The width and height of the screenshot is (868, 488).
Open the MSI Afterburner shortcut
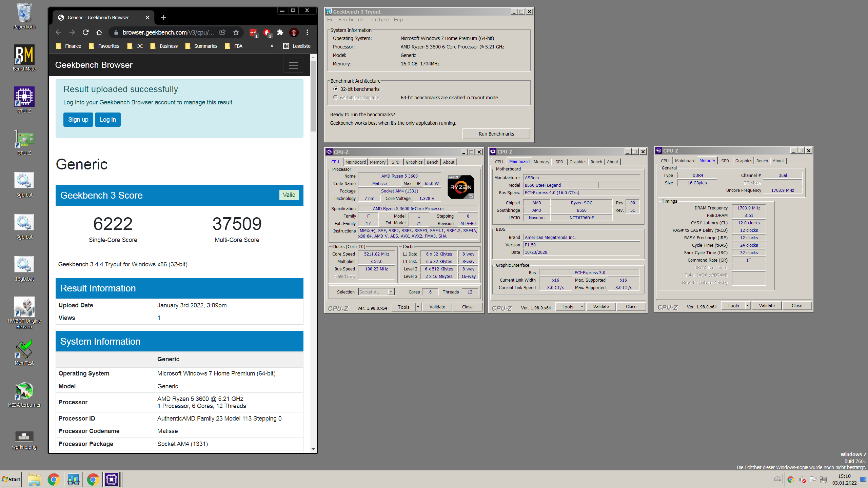tap(24, 394)
